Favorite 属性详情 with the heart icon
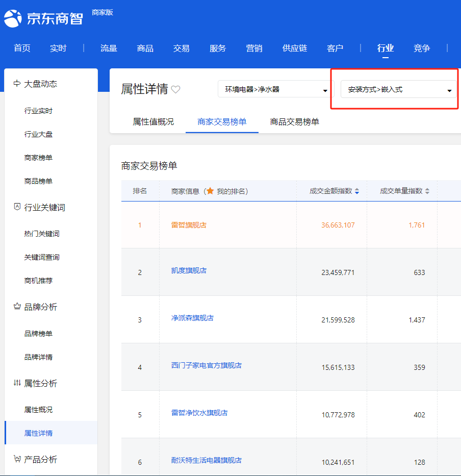 coord(176,89)
